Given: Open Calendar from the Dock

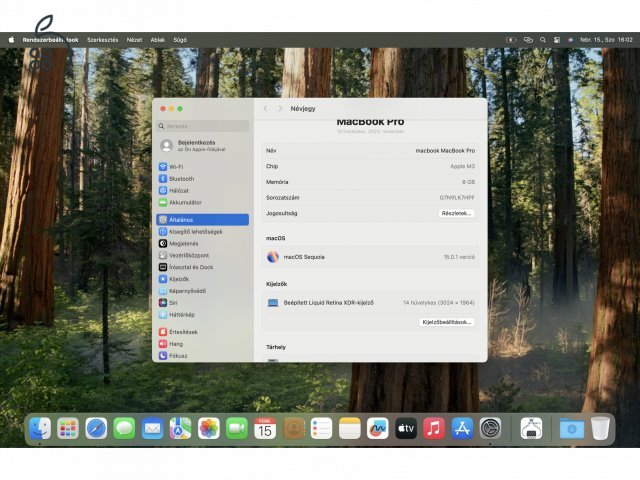Looking at the screenshot, I should pyautogui.click(x=265, y=429).
